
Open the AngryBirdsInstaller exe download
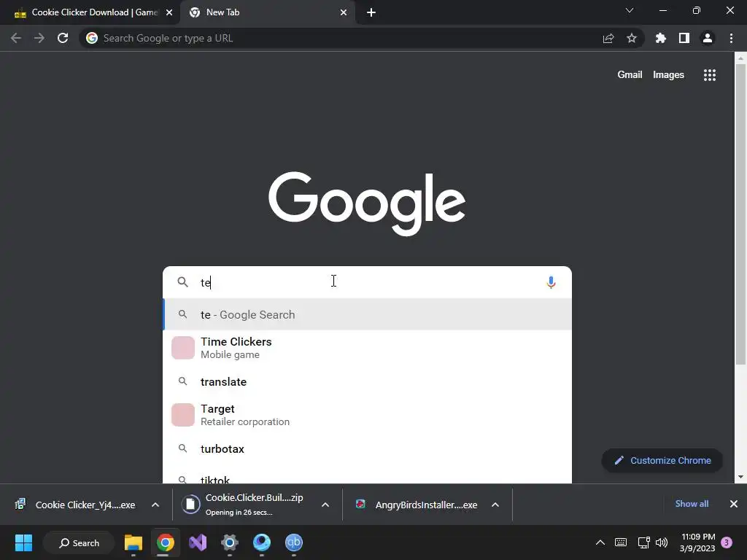417,505
